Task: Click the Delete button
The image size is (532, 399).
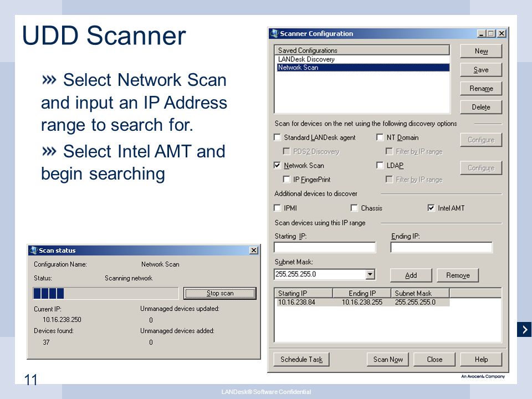Action: 481,107
